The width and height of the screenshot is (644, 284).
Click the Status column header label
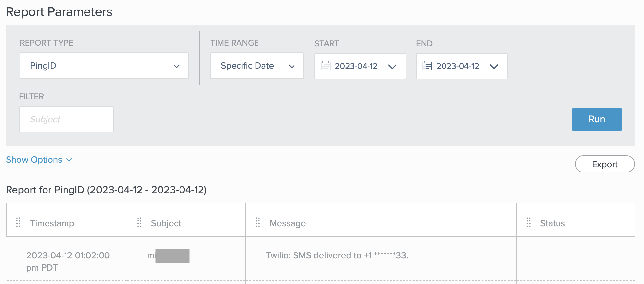552,223
